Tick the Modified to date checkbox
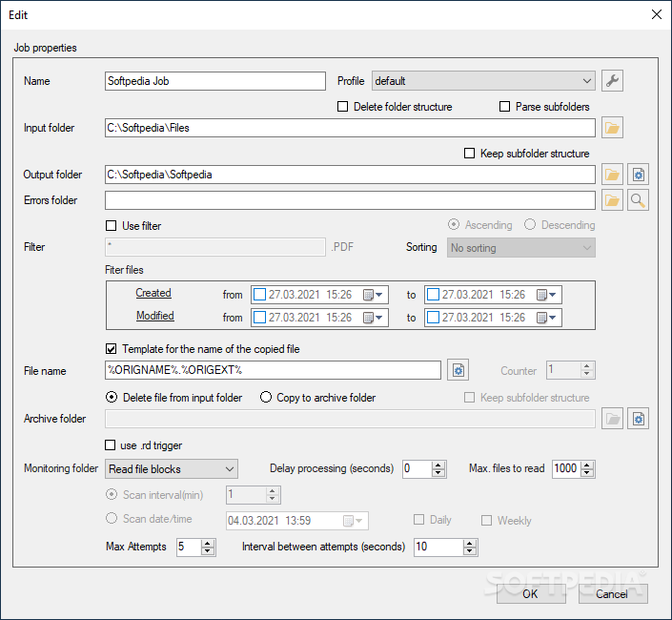 [x=434, y=318]
